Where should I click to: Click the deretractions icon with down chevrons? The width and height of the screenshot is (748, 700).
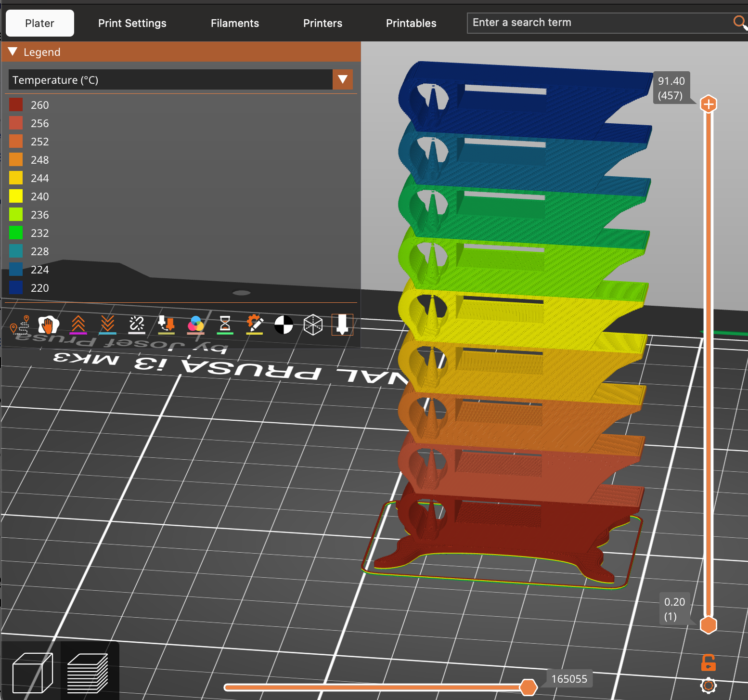coord(107,325)
